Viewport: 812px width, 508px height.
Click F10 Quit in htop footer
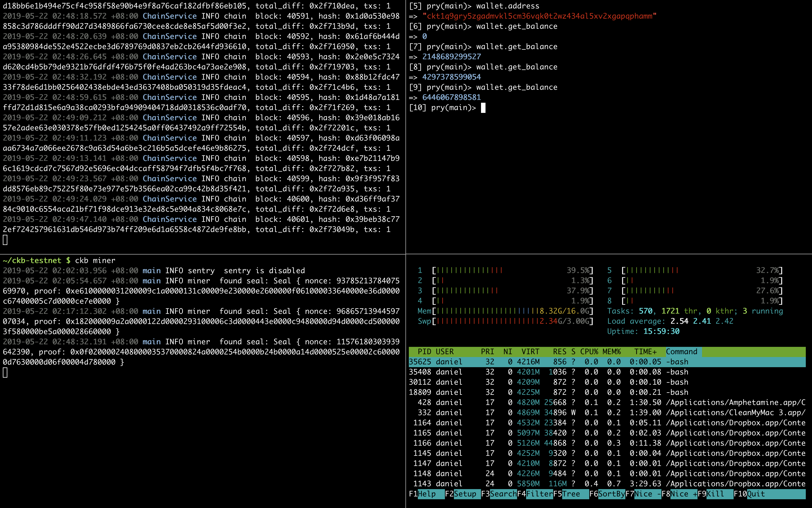coord(769,494)
